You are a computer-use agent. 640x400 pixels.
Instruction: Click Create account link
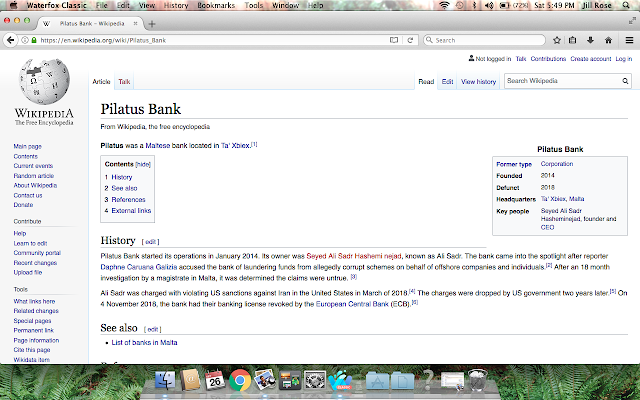coord(591,59)
